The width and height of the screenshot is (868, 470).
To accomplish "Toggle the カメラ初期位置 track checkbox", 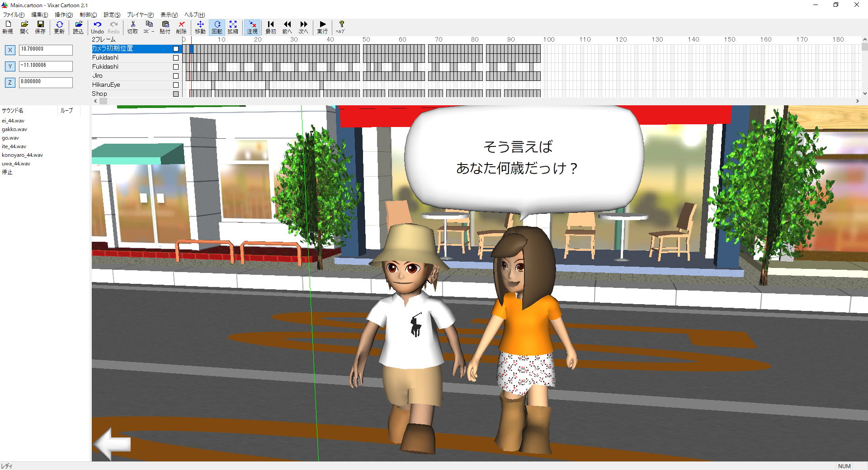I will tap(176, 49).
